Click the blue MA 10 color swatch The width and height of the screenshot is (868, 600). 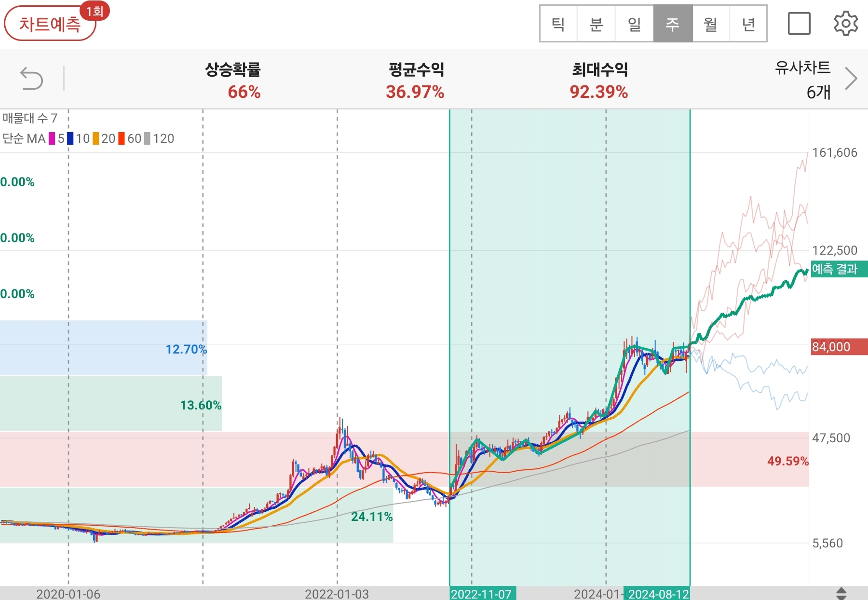pos(70,139)
